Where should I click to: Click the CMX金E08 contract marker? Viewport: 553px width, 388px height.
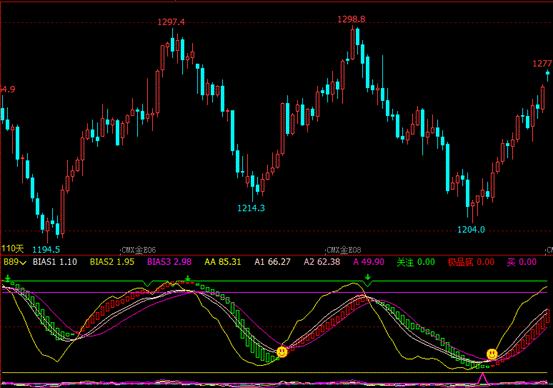344,250
